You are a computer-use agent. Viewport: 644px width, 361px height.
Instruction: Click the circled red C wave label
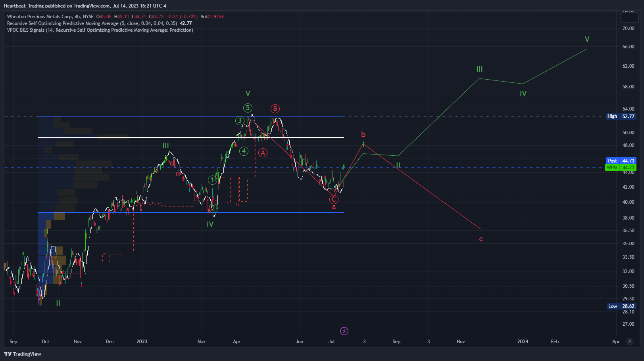[334, 199]
